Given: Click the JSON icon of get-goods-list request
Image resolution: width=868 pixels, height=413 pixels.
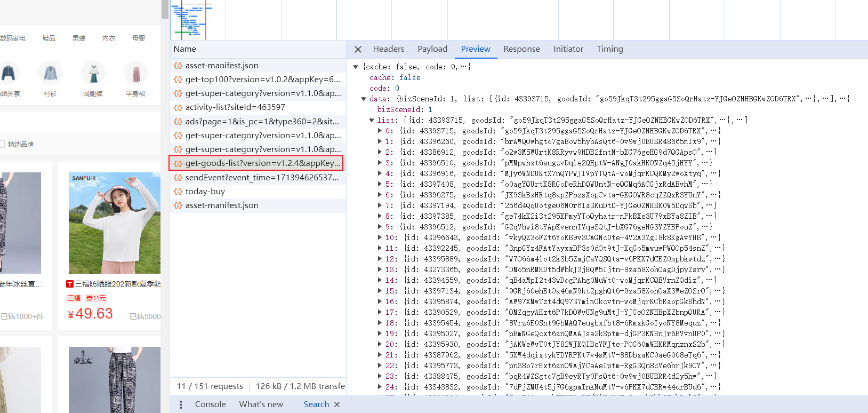Looking at the screenshot, I should click(x=178, y=163).
